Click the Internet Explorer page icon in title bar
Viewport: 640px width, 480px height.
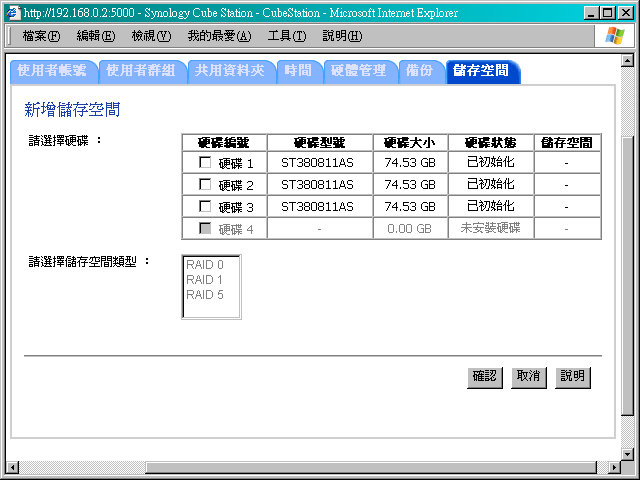tap(13, 13)
